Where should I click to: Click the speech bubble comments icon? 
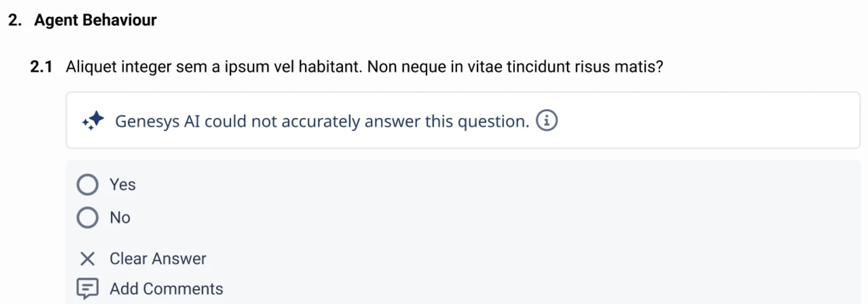tap(87, 289)
